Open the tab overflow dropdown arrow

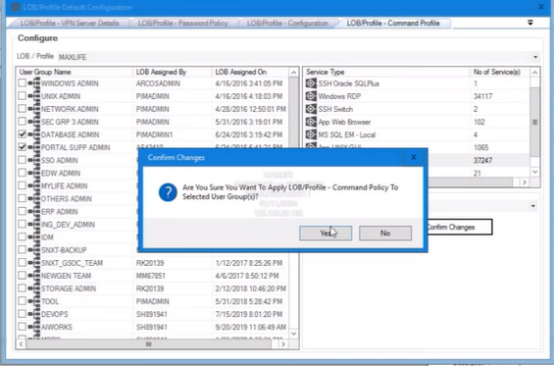point(530,23)
